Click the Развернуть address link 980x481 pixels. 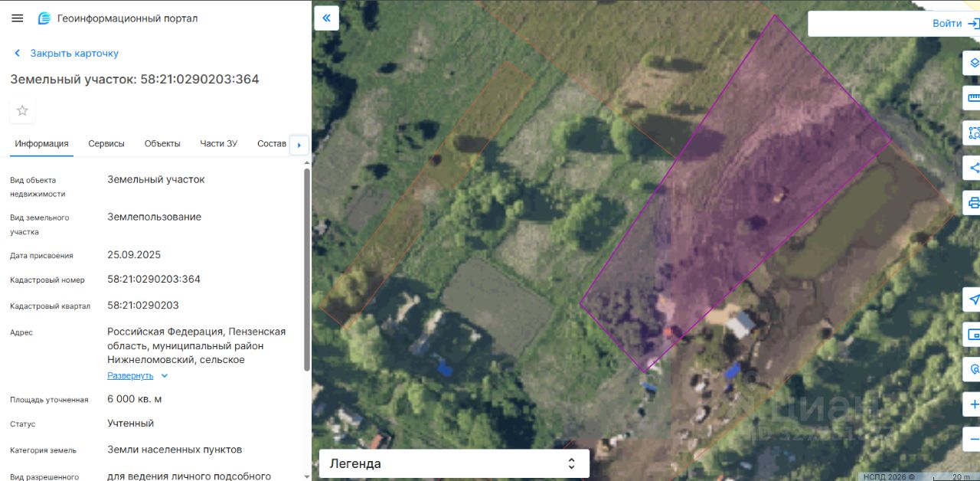click(x=130, y=376)
